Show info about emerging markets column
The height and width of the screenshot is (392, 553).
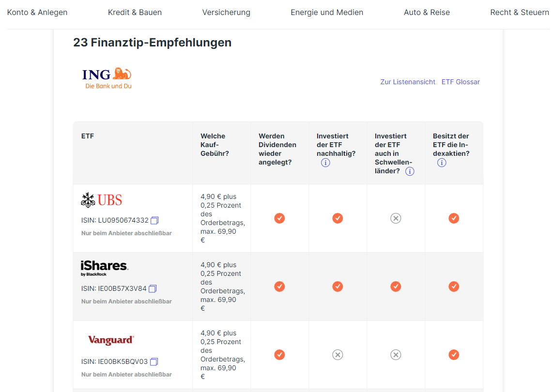point(410,171)
